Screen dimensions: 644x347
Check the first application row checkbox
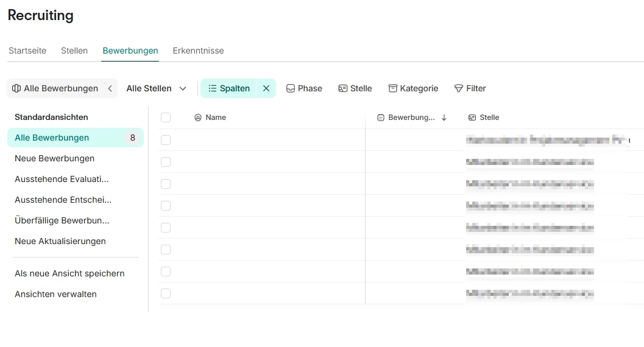(x=166, y=140)
